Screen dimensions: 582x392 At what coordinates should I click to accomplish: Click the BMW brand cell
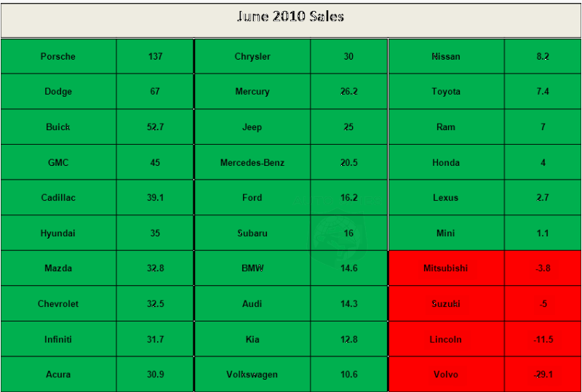coord(252,268)
